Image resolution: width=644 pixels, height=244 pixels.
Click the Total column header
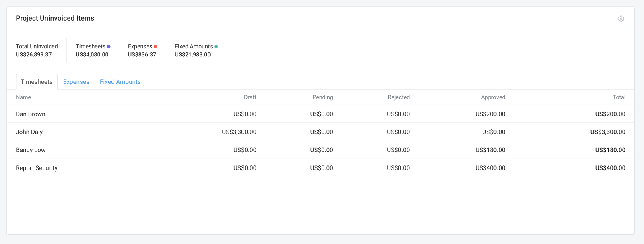[x=619, y=97]
